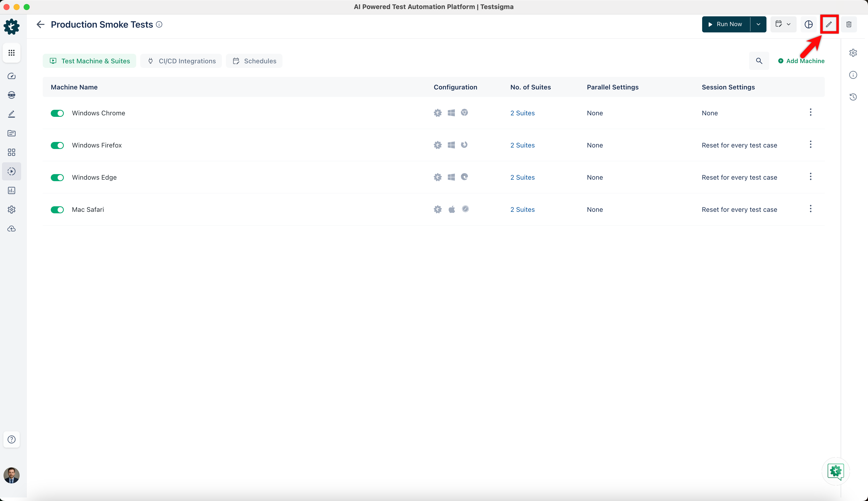This screenshot has width=868, height=501.
Task: Click the Testsigma logo icon
Action: tap(11, 26)
